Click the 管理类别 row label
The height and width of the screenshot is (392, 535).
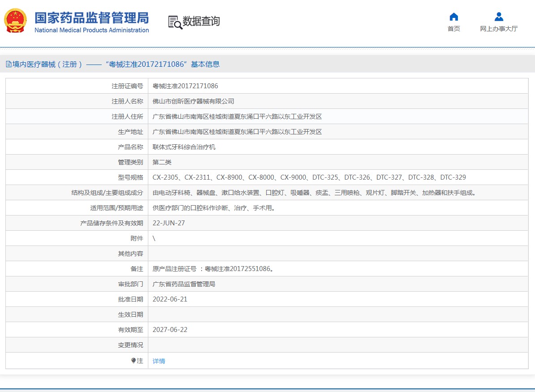(x=130, y=162)
